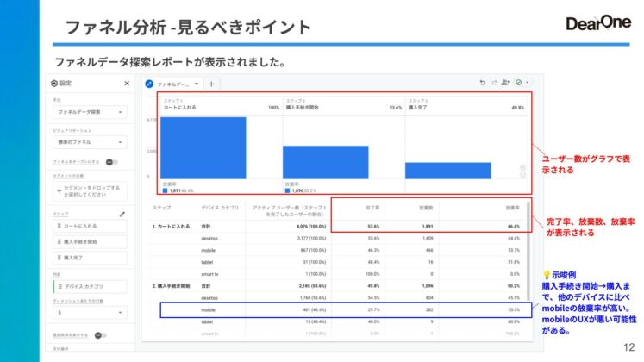This screenshot has width=644, height=362.
Task: Toggle the open funnel switch
Action: click(112, 162)
